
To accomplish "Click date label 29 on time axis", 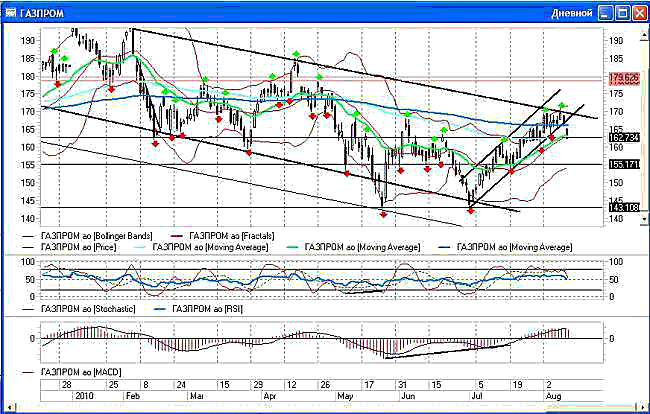I will [x=258, y=385].
